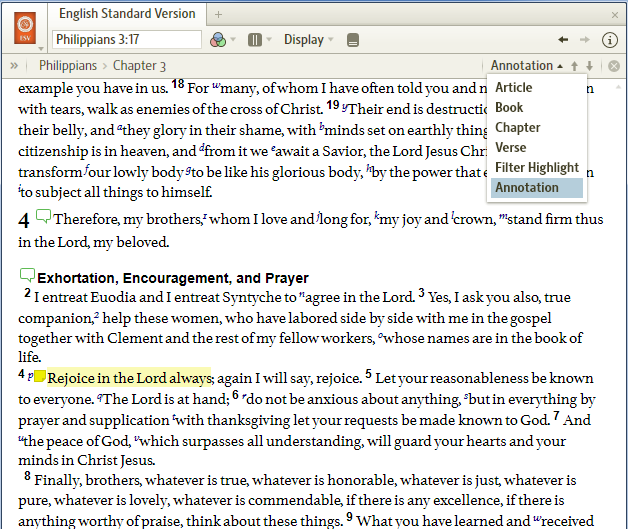The width and height of the screenshot is (628, 529).
Task: Expand the visual filters dropdown arrow
Action: pos(233,40)
